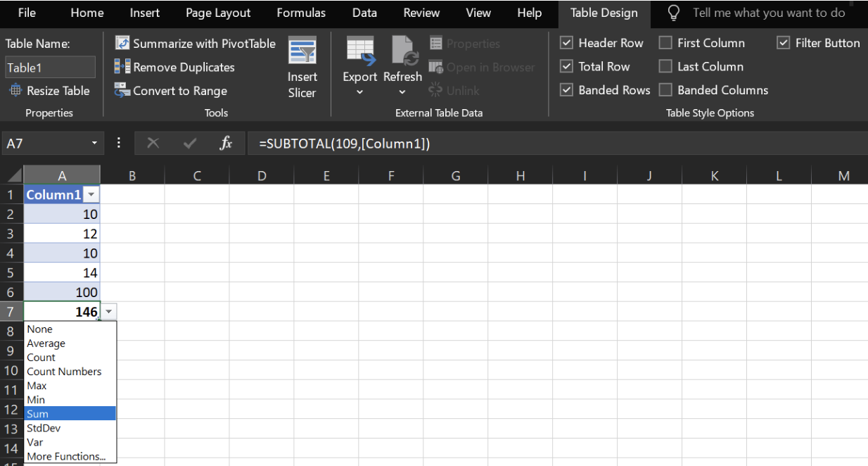Enable the First Column checkbox

click(x=665, y=43)
